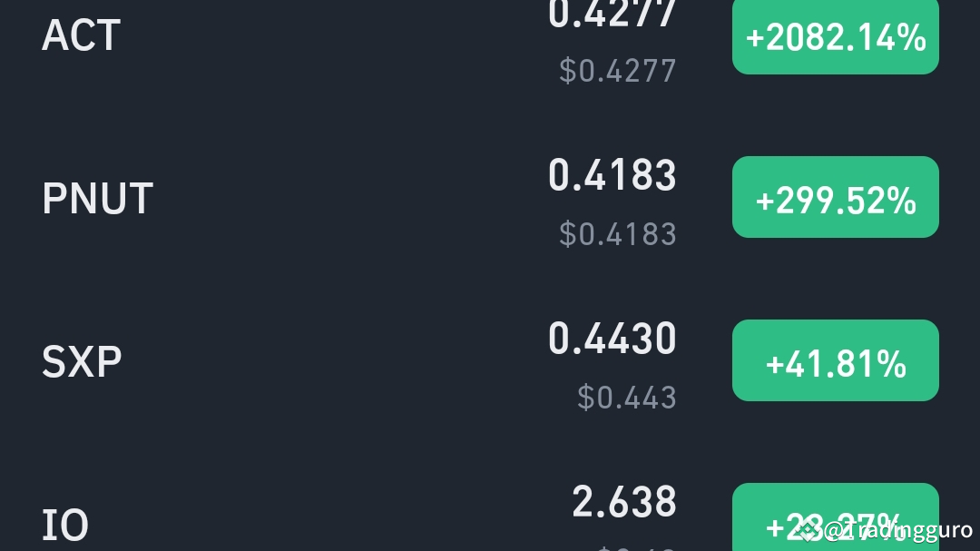Click the $0.4183 dollar price under PNUT
Screen dimensions: 980x551
coord(618,234)
